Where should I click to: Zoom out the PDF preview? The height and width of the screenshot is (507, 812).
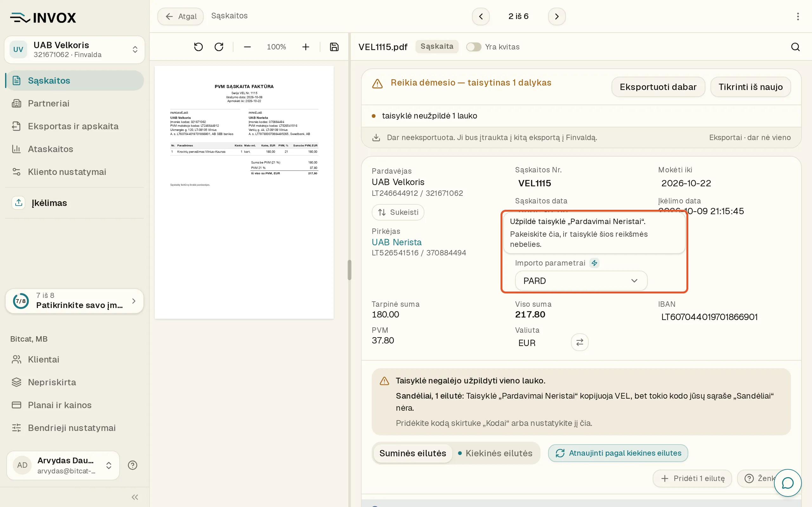click(x=247, y=47)
